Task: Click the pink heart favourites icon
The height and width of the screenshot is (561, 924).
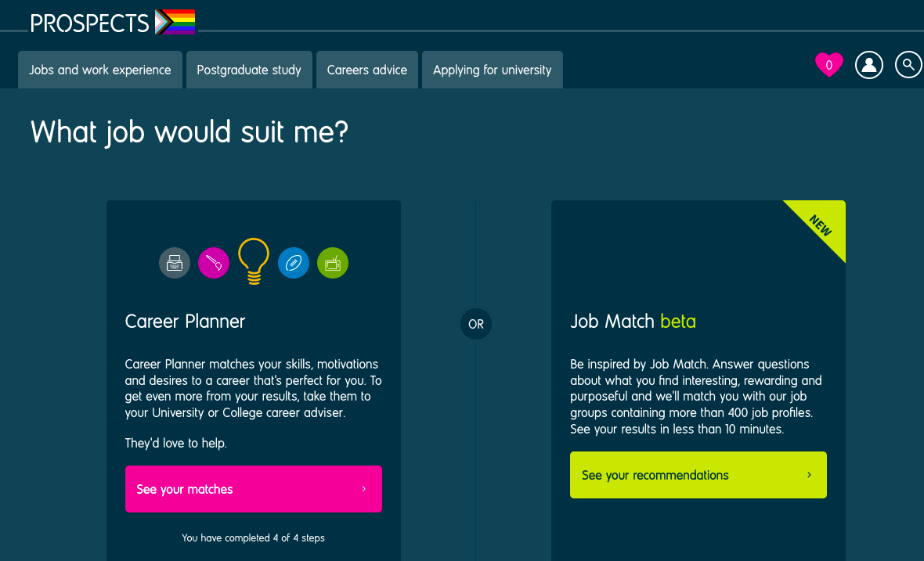Action: pyautogui.click(x=828, y=65)
